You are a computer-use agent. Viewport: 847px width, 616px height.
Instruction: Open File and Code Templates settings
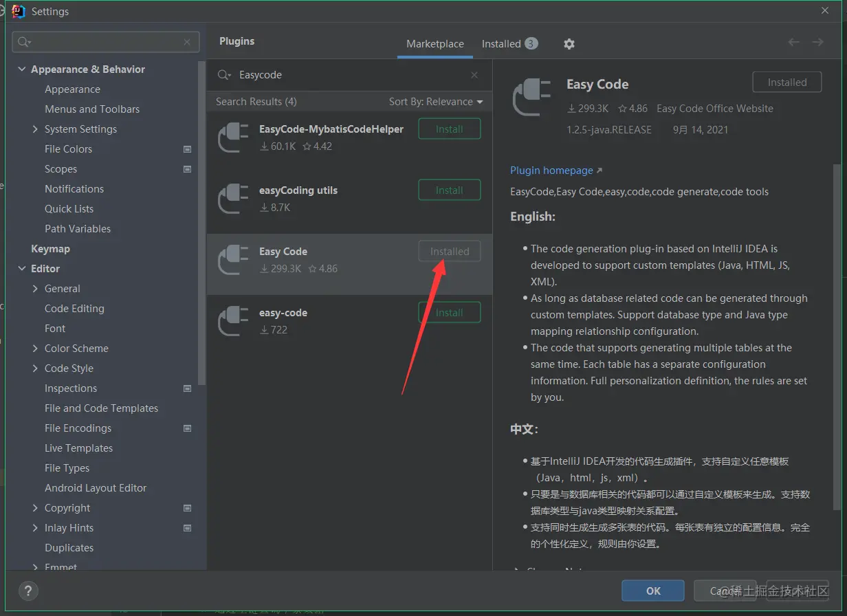pyautogui.click(x=101, y=408)
